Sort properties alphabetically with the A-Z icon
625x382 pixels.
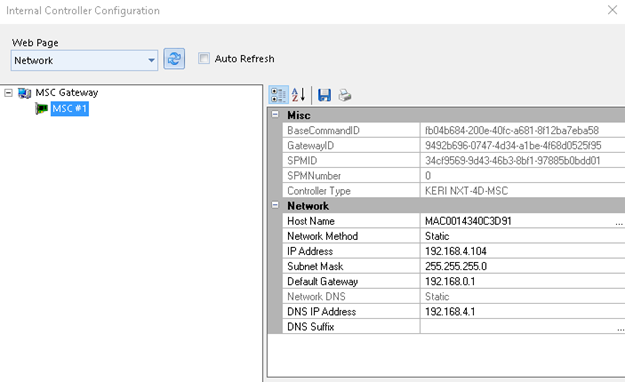tap(298, 95)
